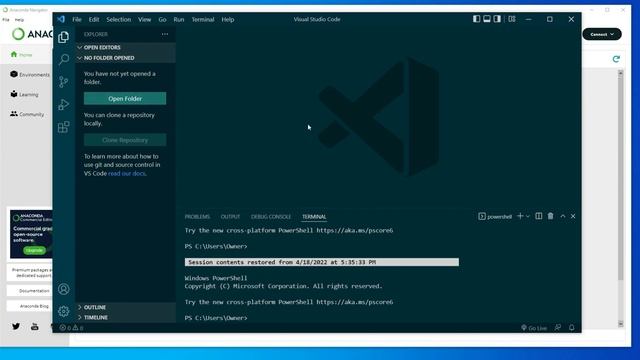Toggle the bottom panel layout icon
Image resolution: width=640 pixels, height=360 pixels.
(487, 19)
